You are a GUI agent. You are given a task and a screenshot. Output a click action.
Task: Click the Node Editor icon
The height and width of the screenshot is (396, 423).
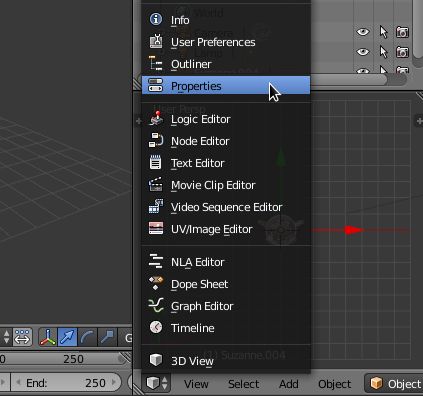(156, 140)
